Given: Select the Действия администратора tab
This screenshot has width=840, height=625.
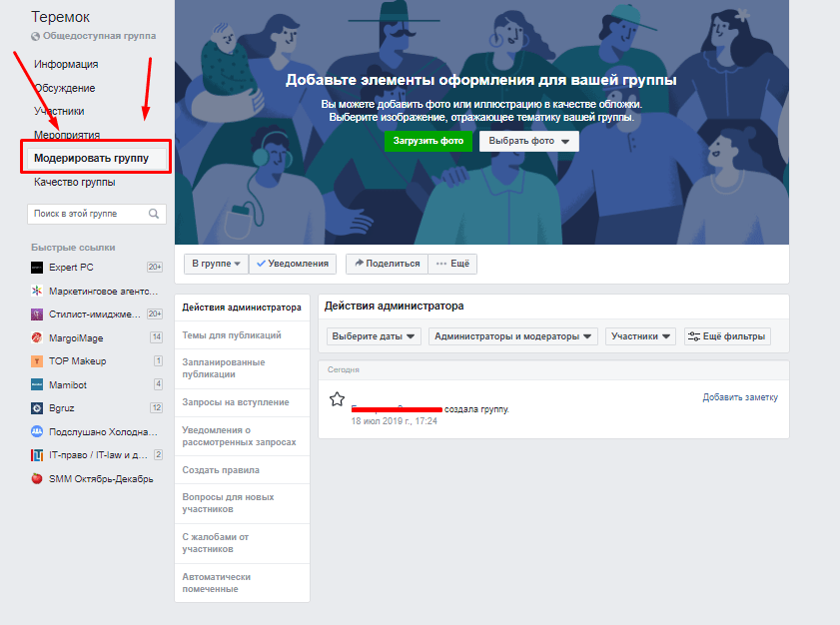Looking at the screenshot, I should tap(242, 308).
